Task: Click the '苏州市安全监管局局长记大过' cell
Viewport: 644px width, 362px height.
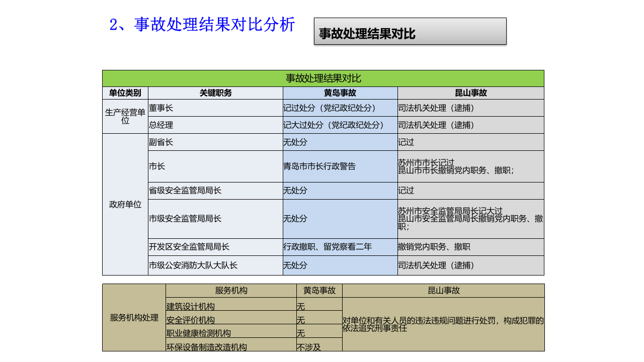Action: click(471, 219)
